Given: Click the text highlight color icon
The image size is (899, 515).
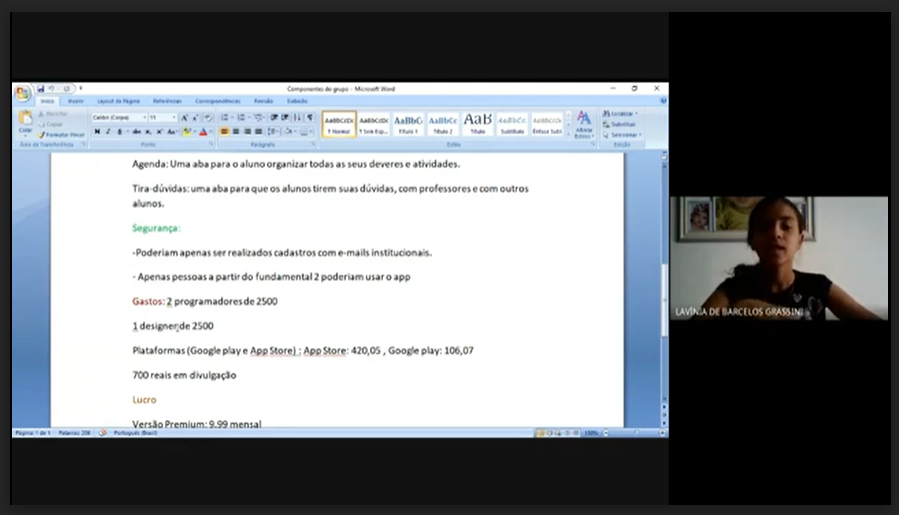Looking at the screenshot, I should [x=187, y=131].
